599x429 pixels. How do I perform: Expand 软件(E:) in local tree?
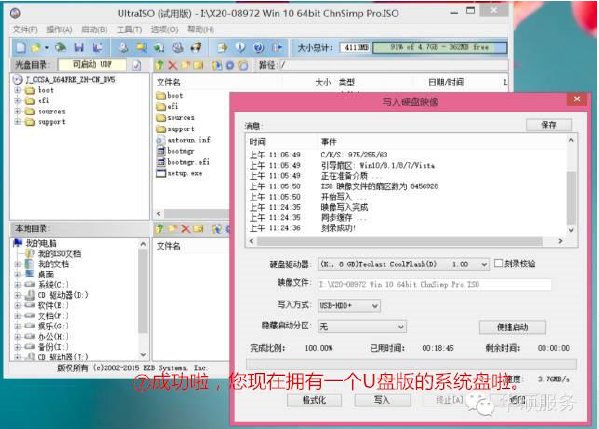coord(18,305)
